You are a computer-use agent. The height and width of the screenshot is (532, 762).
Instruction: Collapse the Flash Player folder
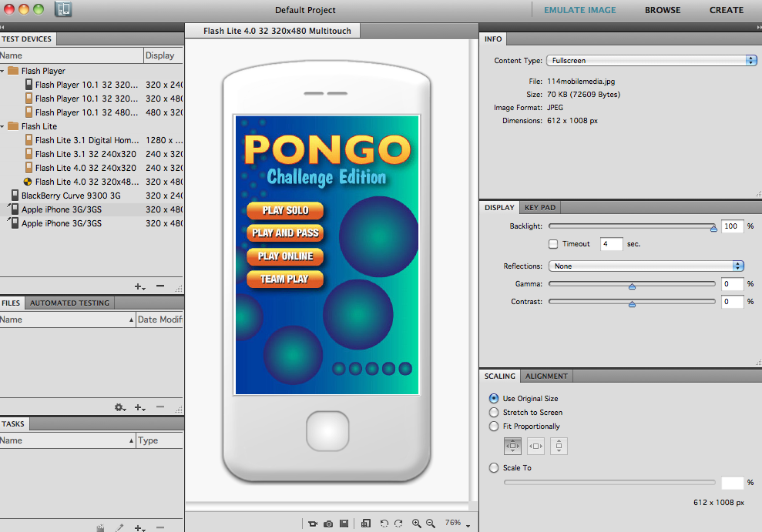(2, 71)
